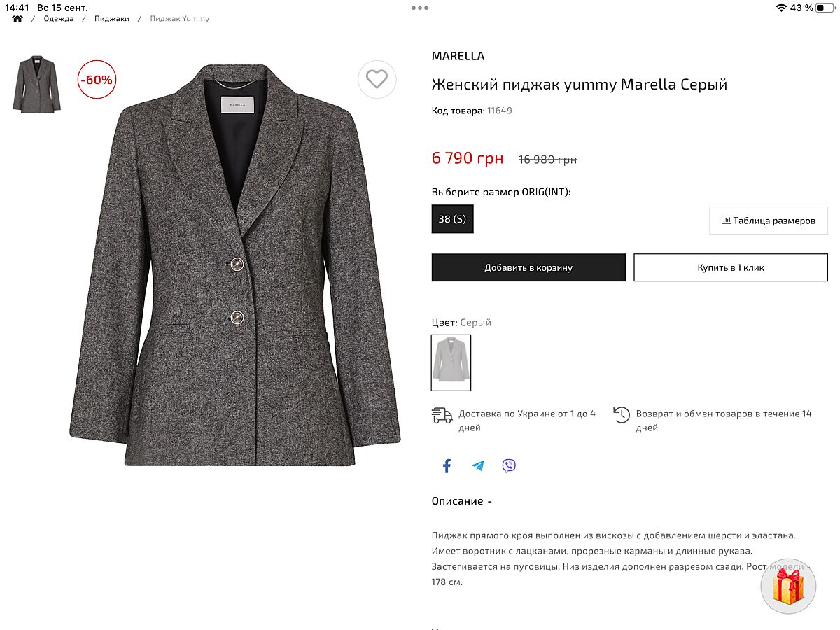Open Таблица размеров size chart
This screenshot has width=840, height=630.
click(768, 220)
